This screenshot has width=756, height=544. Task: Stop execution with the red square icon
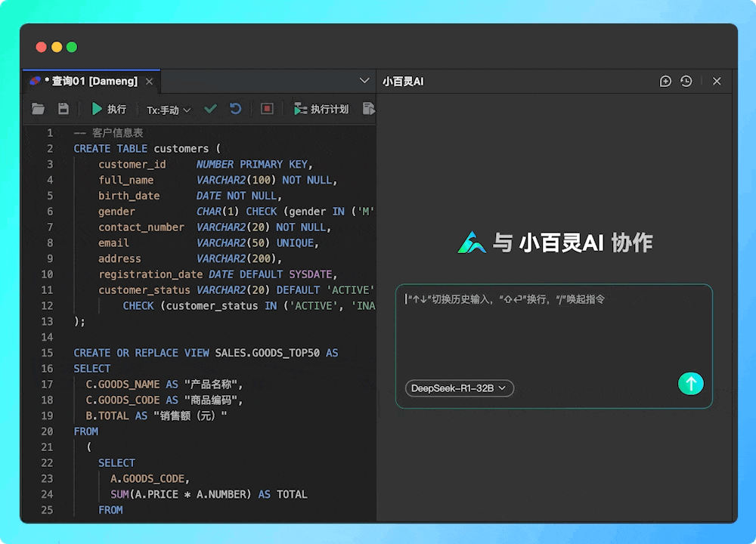coord(266,108)
